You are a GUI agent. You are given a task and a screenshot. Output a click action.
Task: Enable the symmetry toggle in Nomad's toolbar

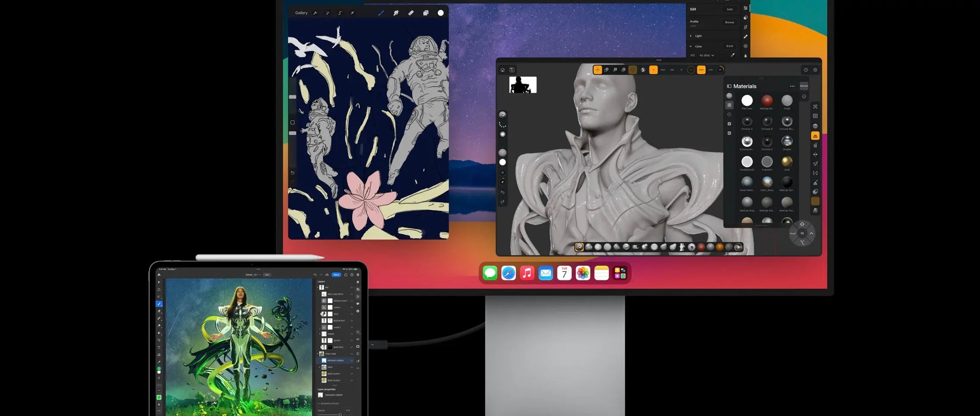tap(643, 69)
